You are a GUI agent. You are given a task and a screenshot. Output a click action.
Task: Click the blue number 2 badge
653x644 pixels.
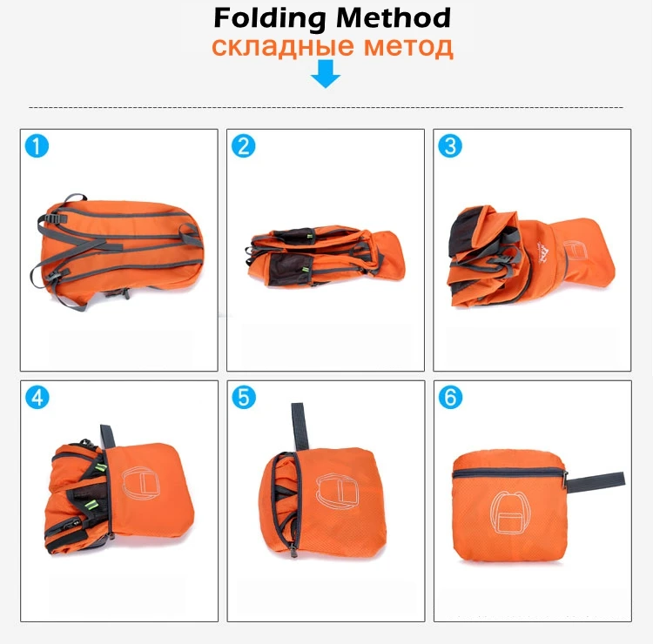[243, 146]
